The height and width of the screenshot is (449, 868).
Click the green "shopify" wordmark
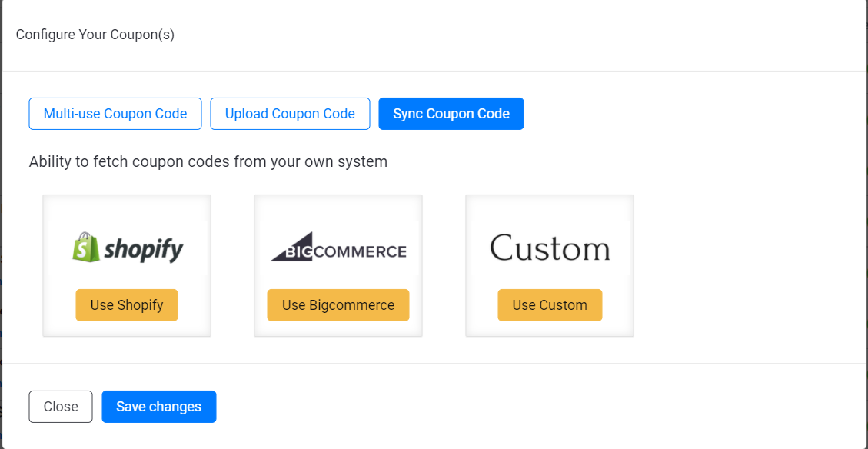pos(142,248)
